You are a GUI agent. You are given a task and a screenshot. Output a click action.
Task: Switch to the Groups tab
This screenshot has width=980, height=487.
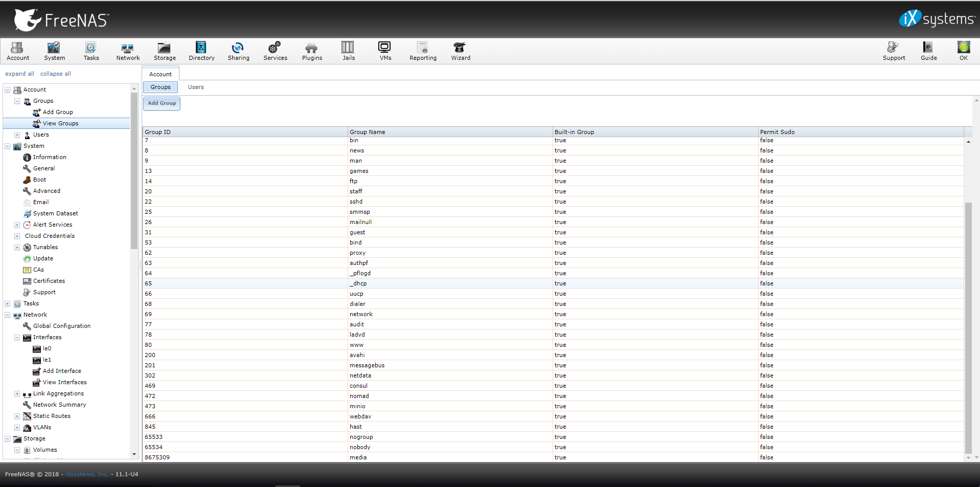pyautogui.click(x=161, y=87)
